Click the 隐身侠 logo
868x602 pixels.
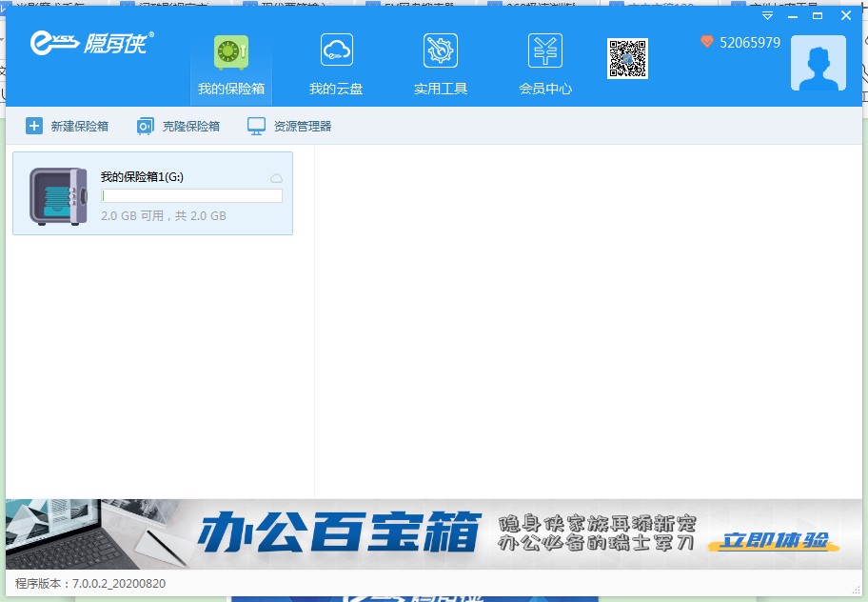(x=92, y=43)
